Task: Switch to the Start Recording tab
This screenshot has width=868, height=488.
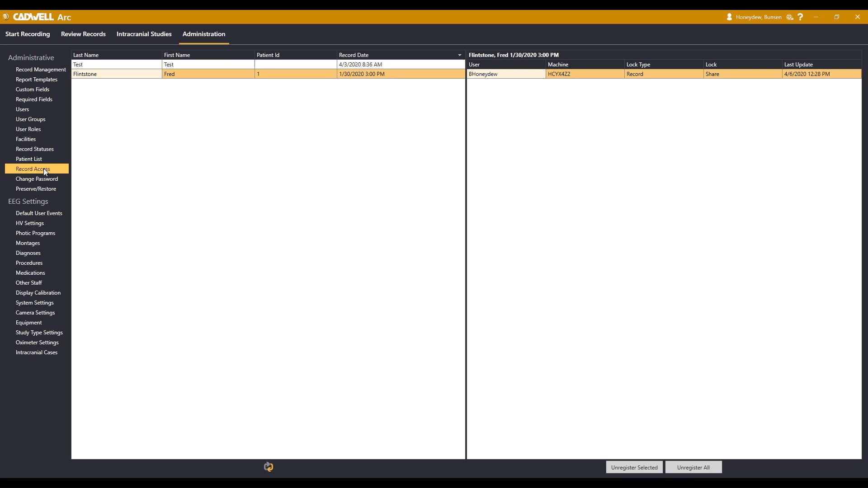Action: pos(27,34)
